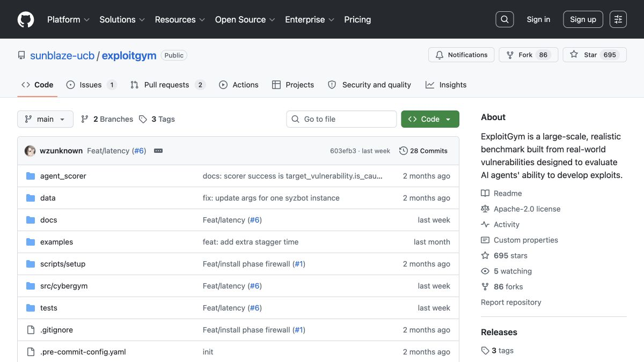Open commit hash 603efb3
Viewport: 644px width, 362px height.
(343, 151)
